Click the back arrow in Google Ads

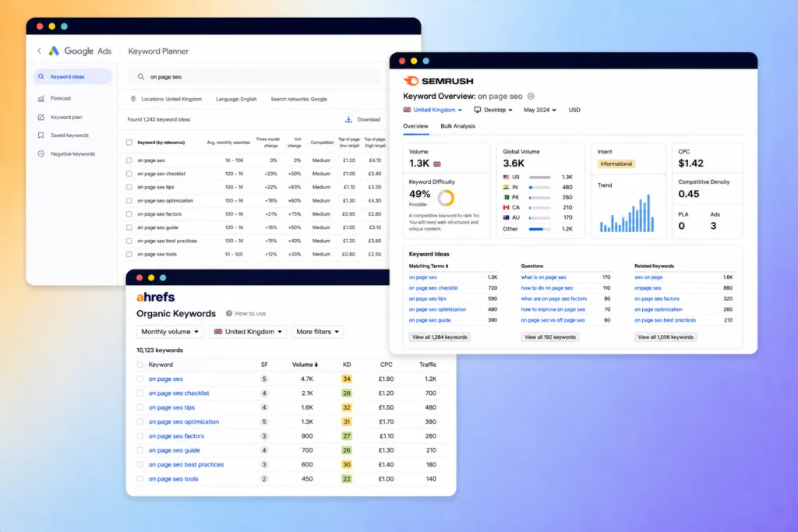pos(39,51)
